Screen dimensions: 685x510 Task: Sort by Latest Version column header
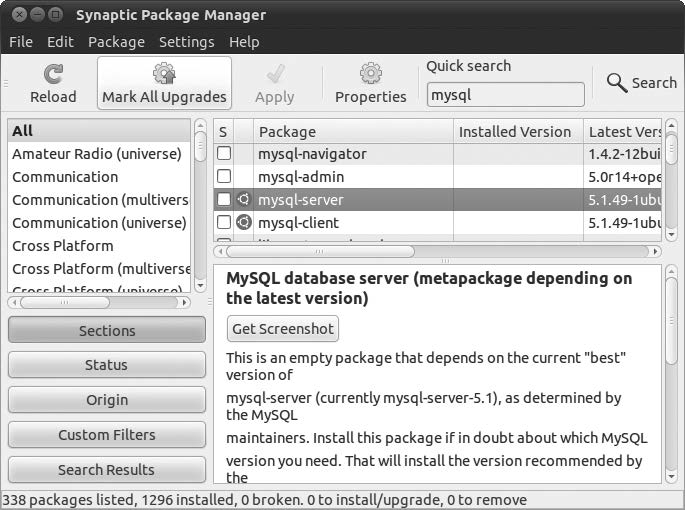point(623,132)
